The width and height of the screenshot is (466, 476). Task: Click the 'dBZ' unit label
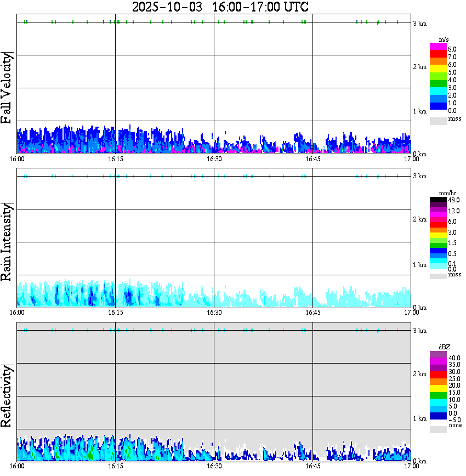[445, 347]
